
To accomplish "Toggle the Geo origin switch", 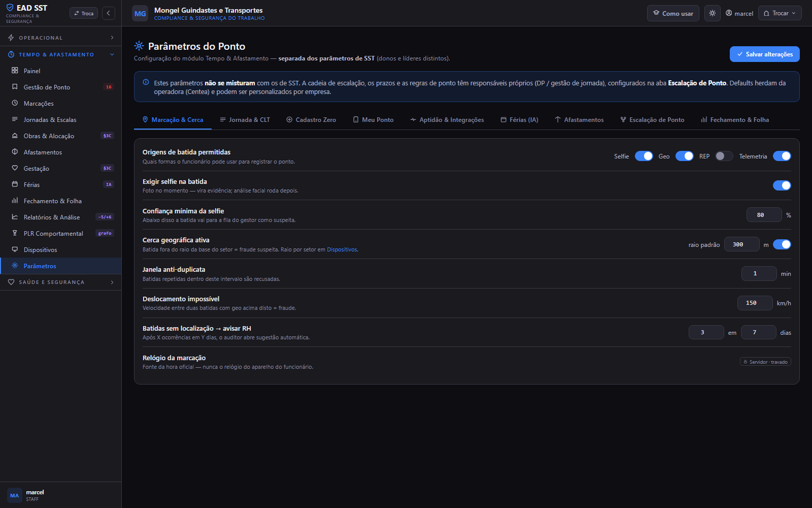I will (x=685, y=156).
